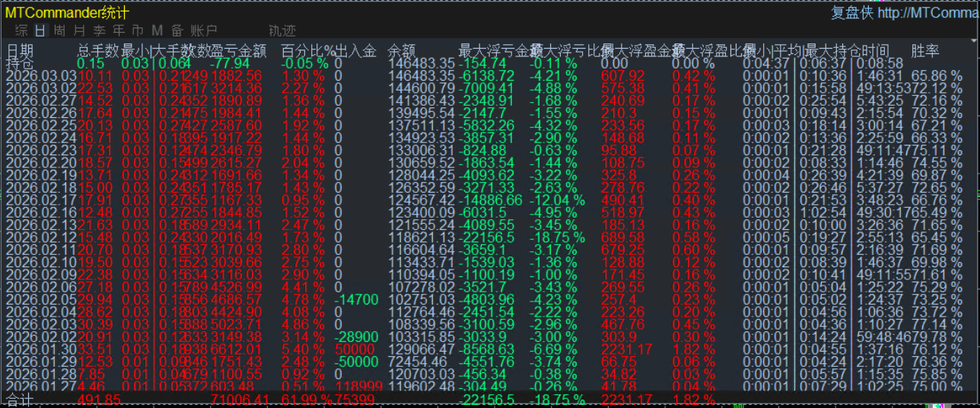Screen dimensions: 980x408
Task: Click the -14886.66 max floating loss value
Action: pyautogui.click(x=491, y=199)
